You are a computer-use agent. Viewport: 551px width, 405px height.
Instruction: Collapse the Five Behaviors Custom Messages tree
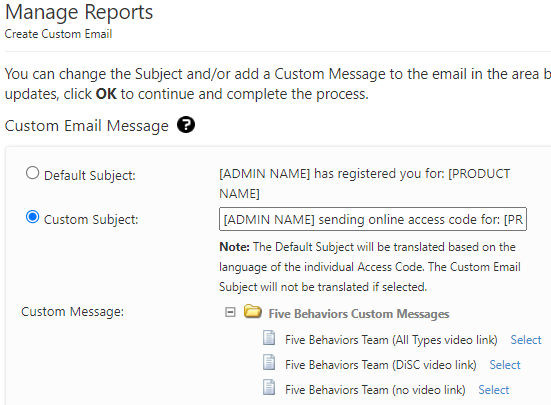click(230, 312)
